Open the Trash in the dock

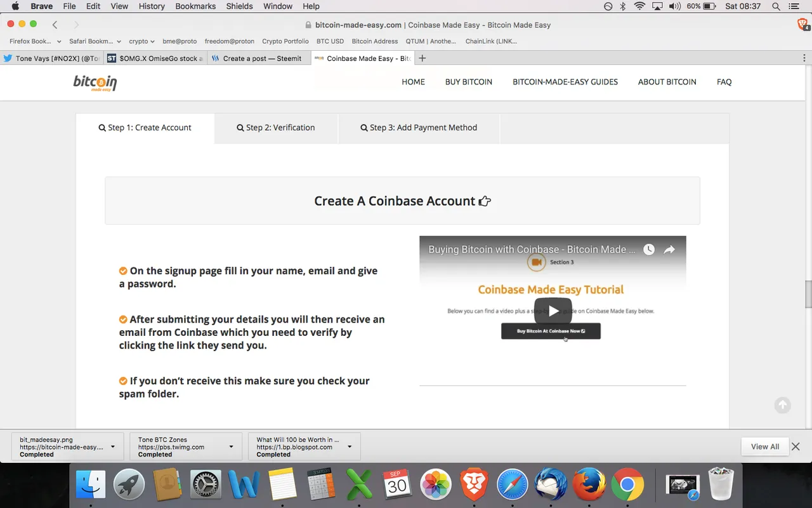click(x=721, y=484)
